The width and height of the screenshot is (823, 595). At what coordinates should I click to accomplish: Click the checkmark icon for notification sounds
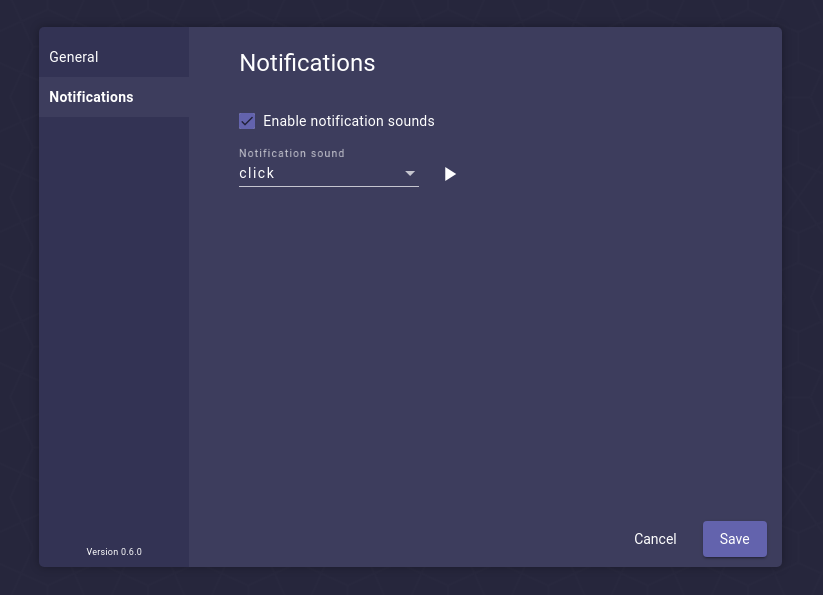click(247, 121)
